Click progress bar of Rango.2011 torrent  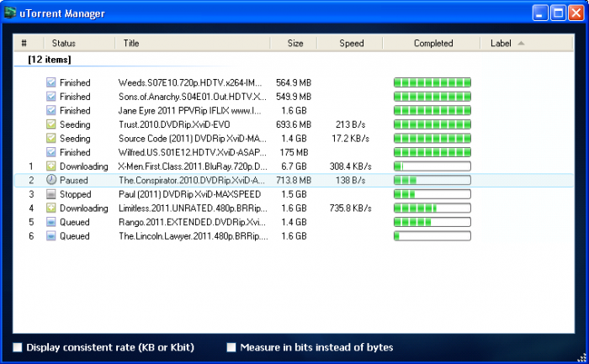(x=432, y=222)
